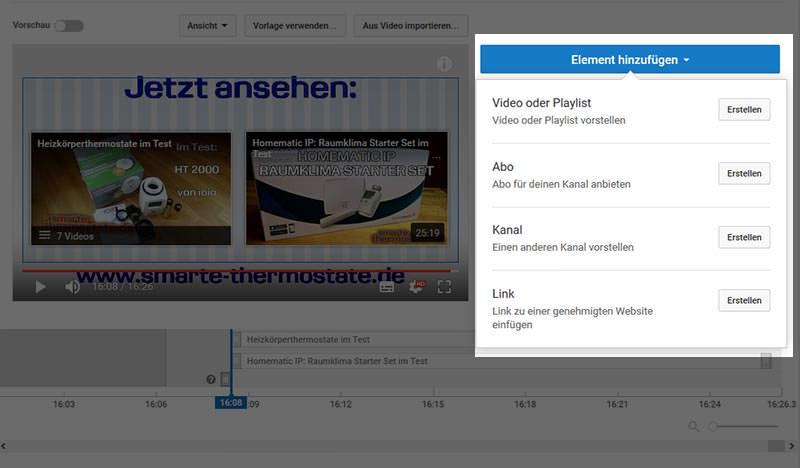The height and width of the screenshot is (468, 800).
Task: Click the timeline zoom slider handle
Action: click(x=713, y=427)
